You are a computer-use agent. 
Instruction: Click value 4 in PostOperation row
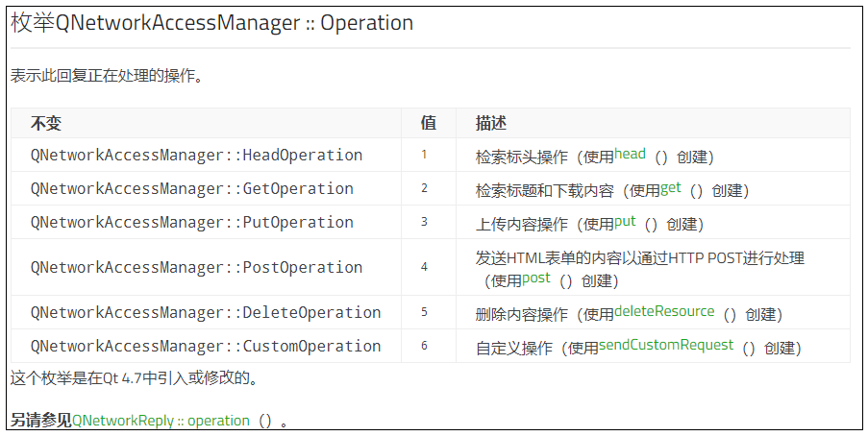(x=424, y=267)
